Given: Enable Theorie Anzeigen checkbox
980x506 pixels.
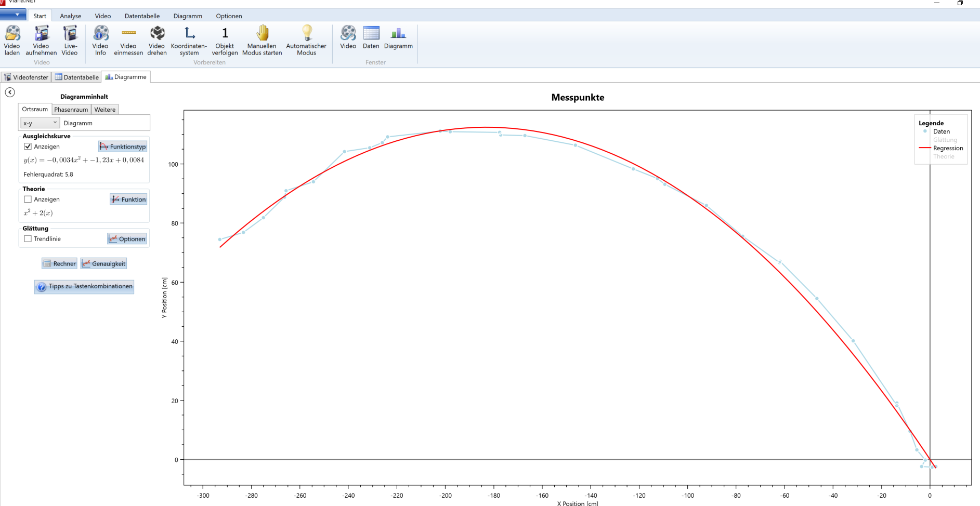Looking at the screenshot, I should click(28, 199).
